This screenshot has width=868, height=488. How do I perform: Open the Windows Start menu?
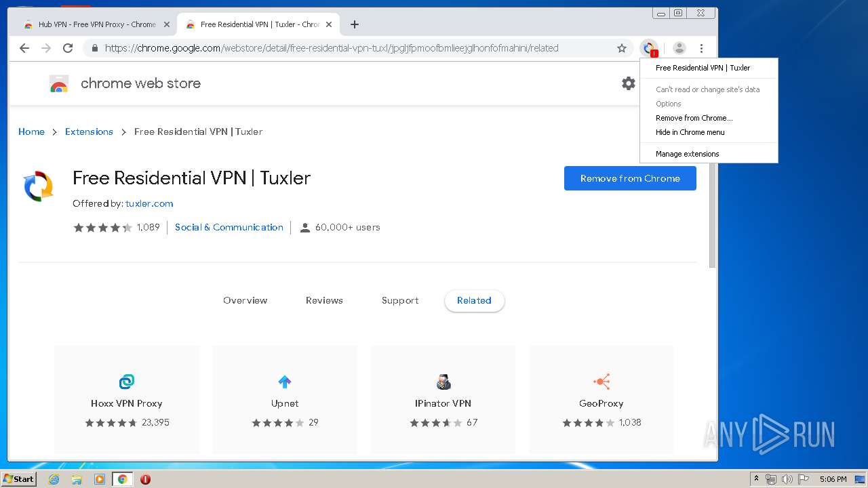pos(18,479)
